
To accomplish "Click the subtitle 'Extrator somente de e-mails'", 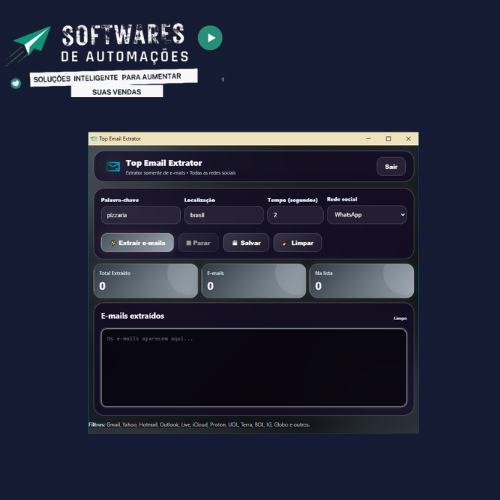I will click(x=155, y=173).
